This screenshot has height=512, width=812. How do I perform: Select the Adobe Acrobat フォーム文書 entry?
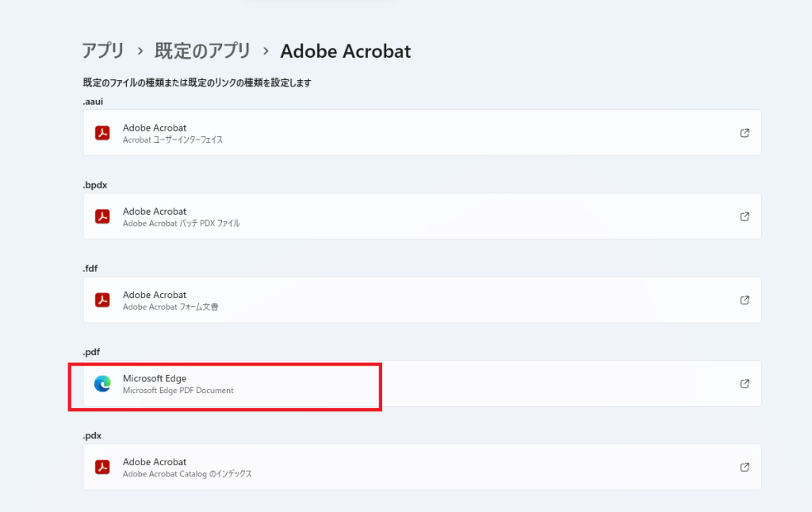click(422, 300)
